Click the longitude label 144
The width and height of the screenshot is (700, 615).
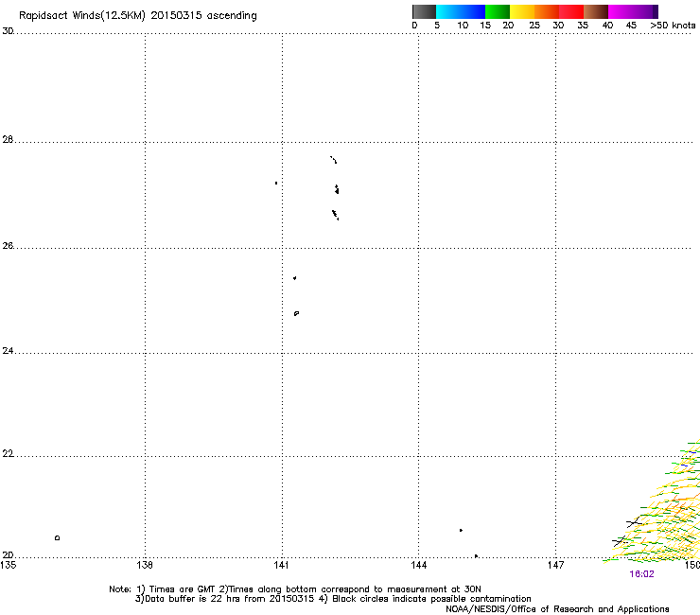tap(419, 565)
